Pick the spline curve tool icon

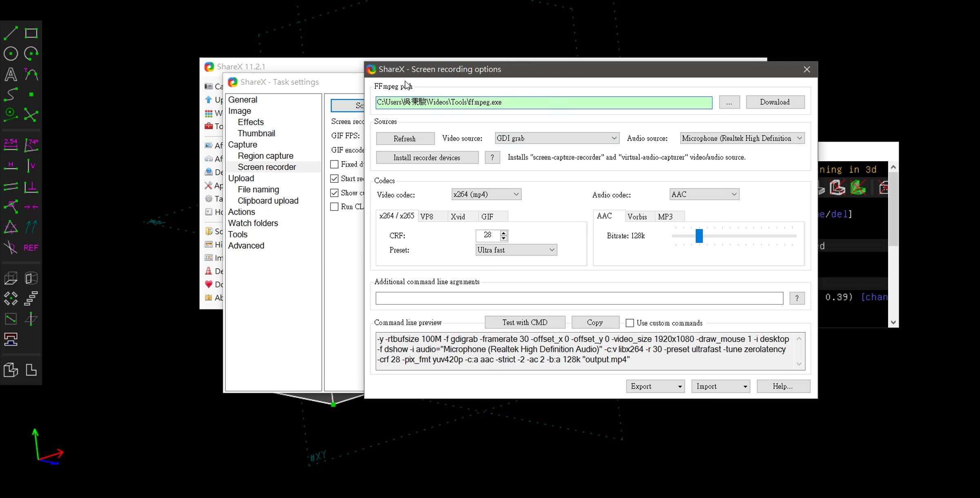(x=11, y=94)
